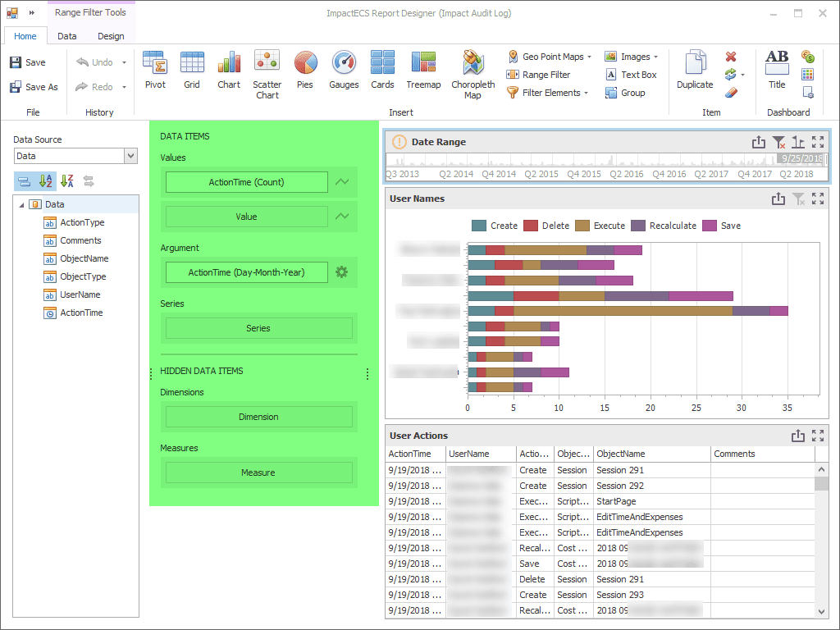Click ActionTime (Day-Month-Year) argument item
The image size is (840, 630).
pyautogui.click(x=246, y=272)
